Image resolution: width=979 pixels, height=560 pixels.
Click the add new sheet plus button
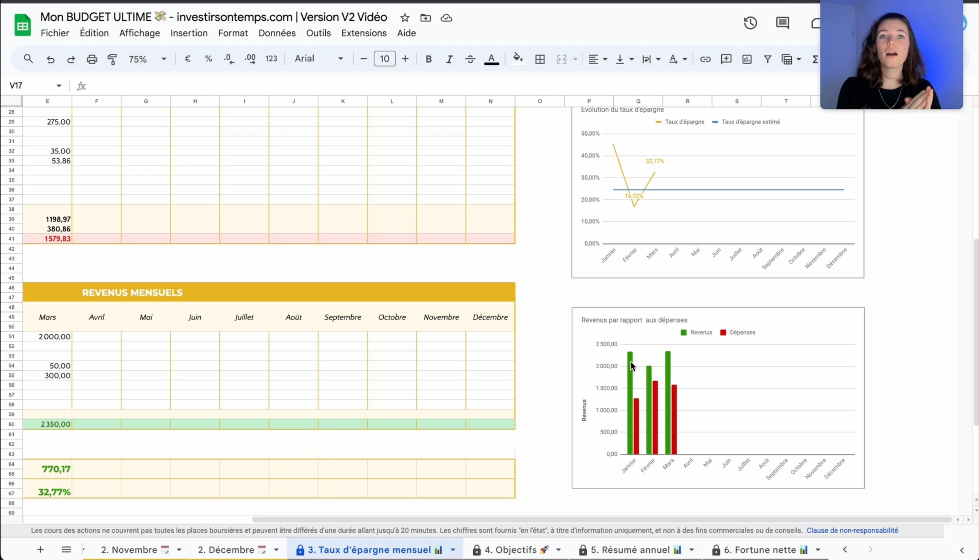[x=40, y=549]
